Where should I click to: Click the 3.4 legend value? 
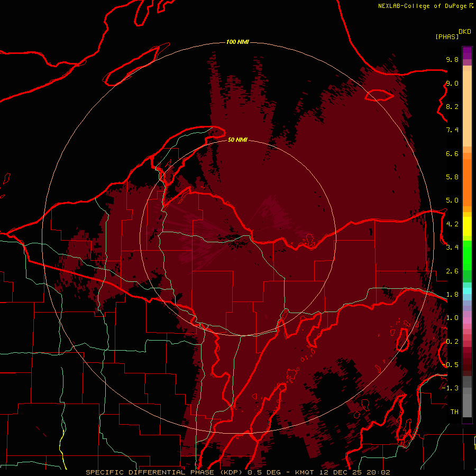point(452,248)
